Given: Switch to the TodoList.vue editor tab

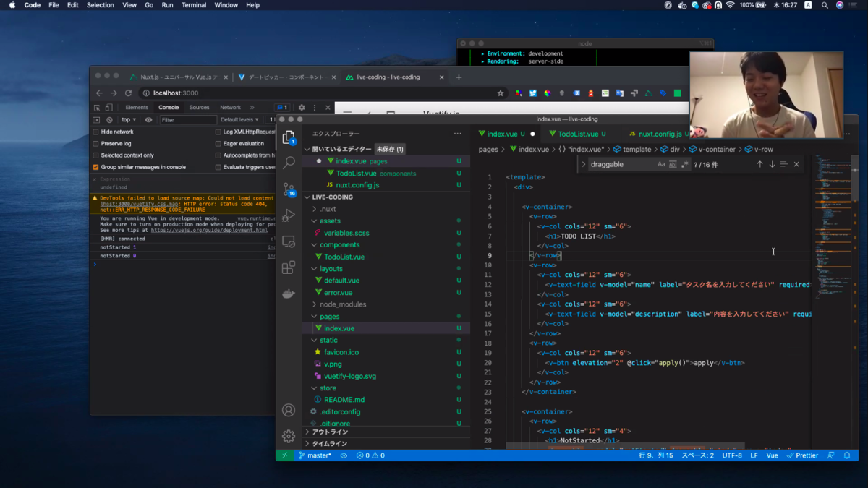Looking at the screenshot, I should click(x=577, y=134).
